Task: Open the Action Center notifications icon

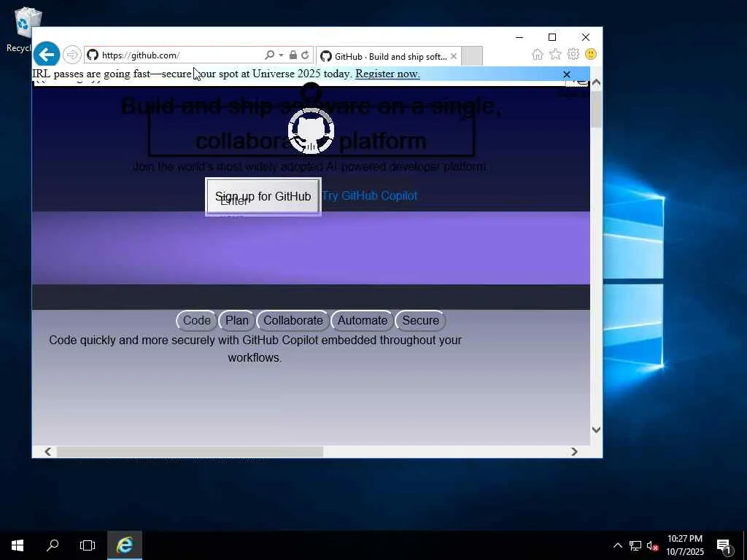Action: (724, 545)
